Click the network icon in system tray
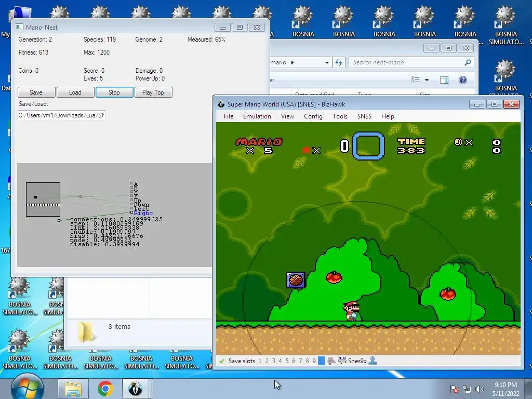532x399 pixels. [x=467, y=389]
